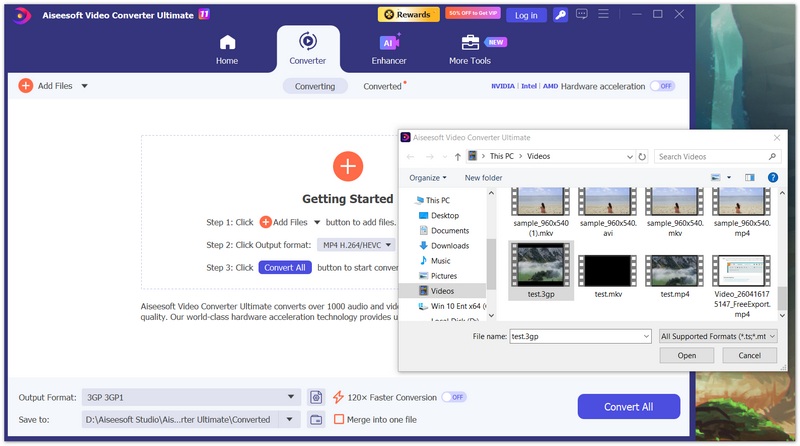Screen dimensions: 800x446
Task: Click the big Convert All button
Action: pyautogui.click(x=629, y=407)
